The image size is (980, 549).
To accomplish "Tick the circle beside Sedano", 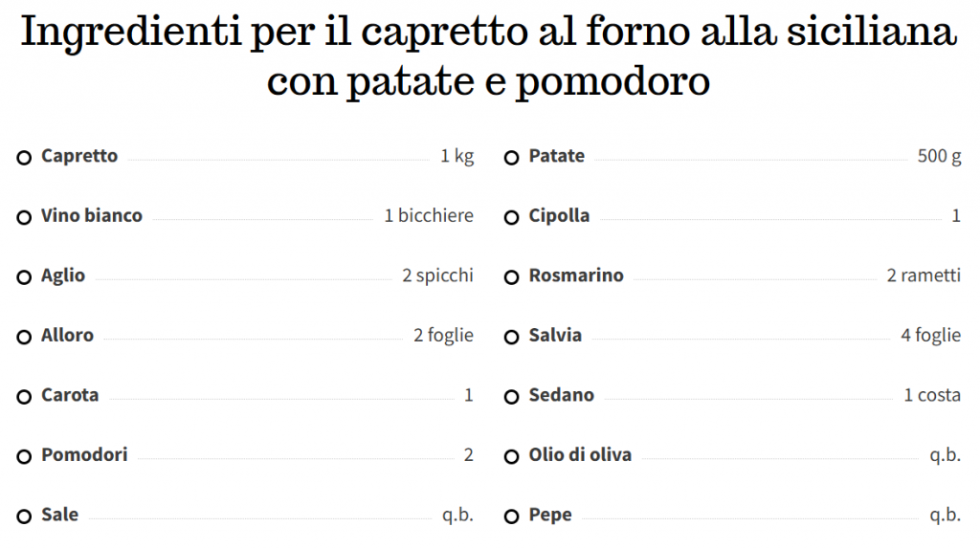I will pyautogui.click(x=511, y=397).
